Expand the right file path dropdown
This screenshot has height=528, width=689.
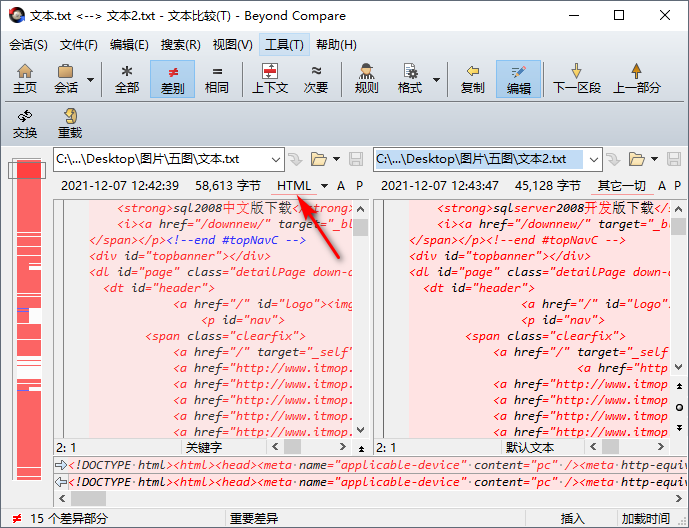click(x=594, y=159)
